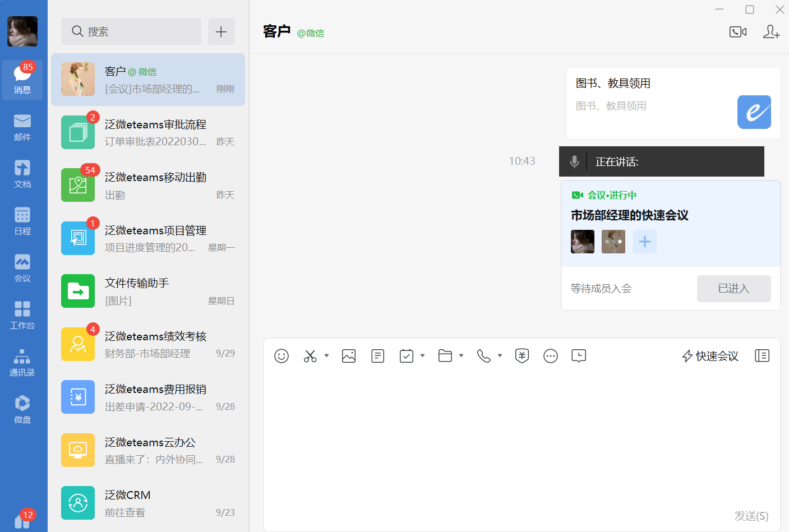Viewport: 789px width, 532px height.
Task: Click the more options ellipsis icon
Action: click(551, 356)
